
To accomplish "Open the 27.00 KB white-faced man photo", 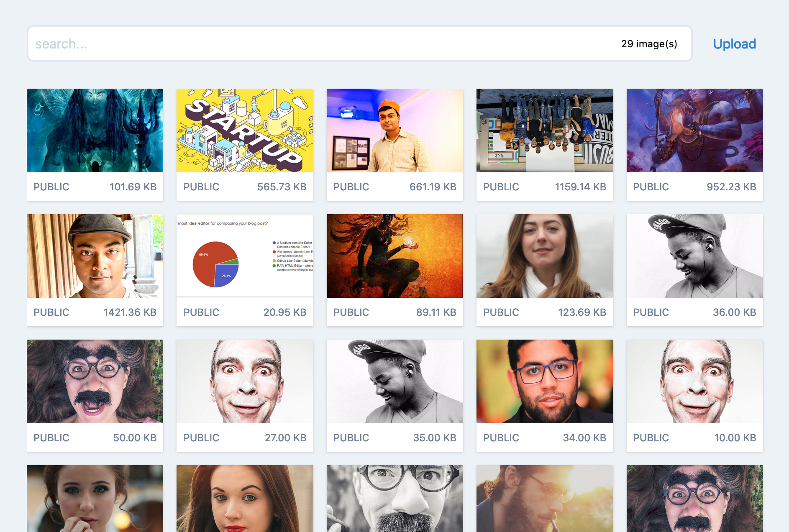I will pyautogui.click(x=245, y=381).
